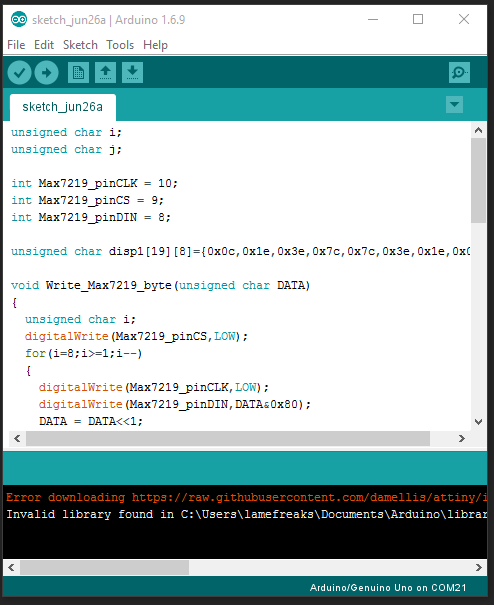Click the Upload arrow button

(x=46, y=73)
